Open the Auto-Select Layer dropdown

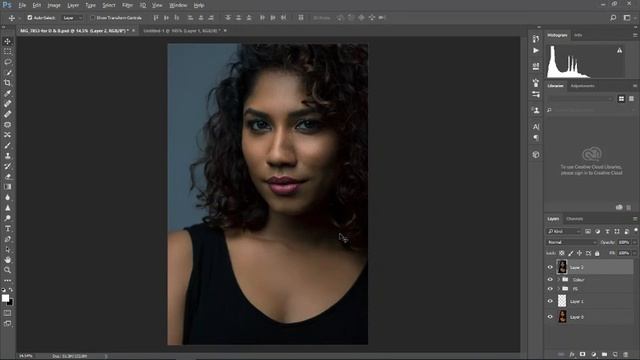[72, 18]
